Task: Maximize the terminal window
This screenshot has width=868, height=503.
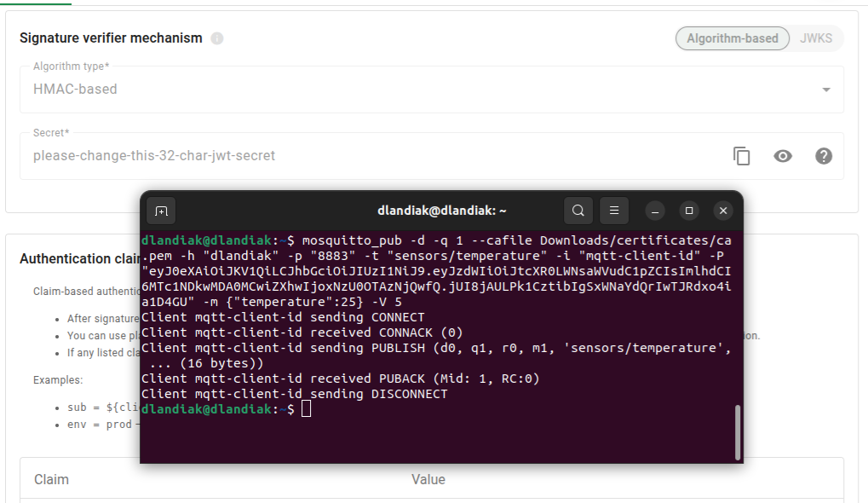Action: [x=689, y=211]
